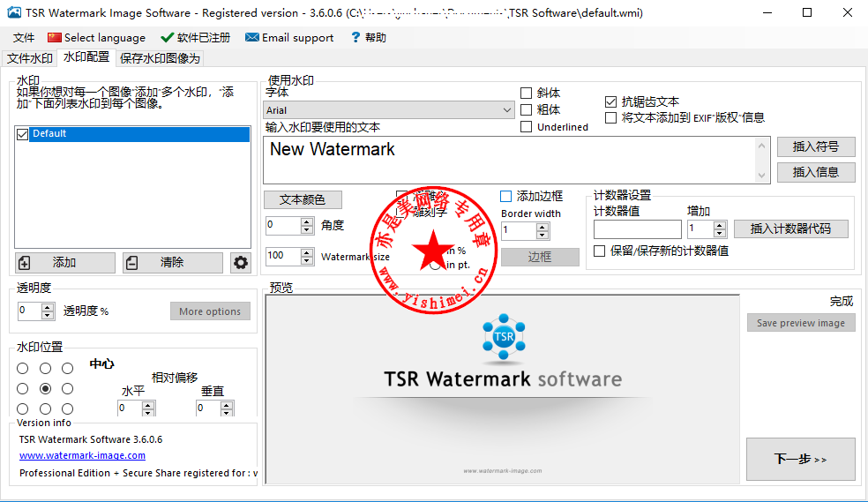Enable the 斜体 italic checkbox
868x502 pixels.
pyautogui.click(x=527, y=93)
